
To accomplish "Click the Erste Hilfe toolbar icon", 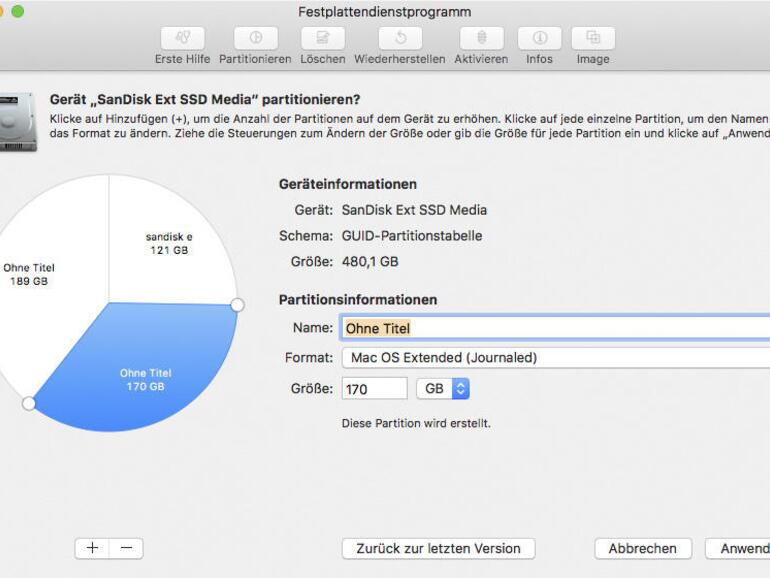I will pyautogui.click(x=182, y=38).
